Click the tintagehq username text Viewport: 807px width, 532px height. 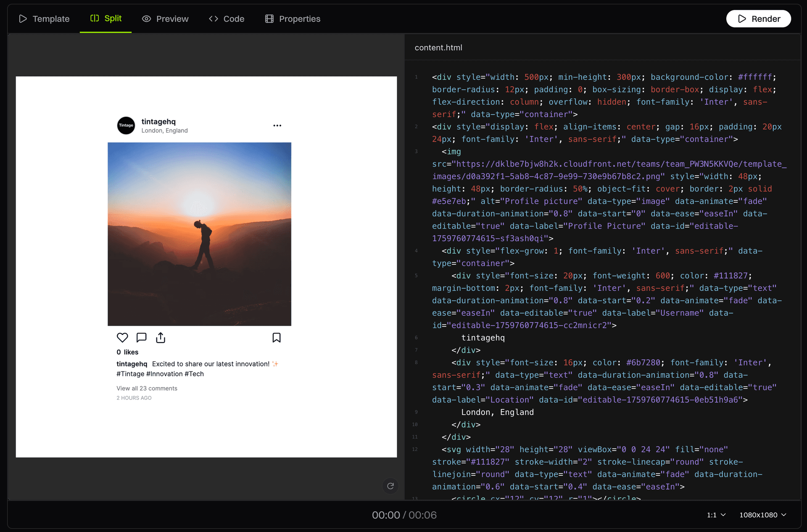[x=158, y=121]
